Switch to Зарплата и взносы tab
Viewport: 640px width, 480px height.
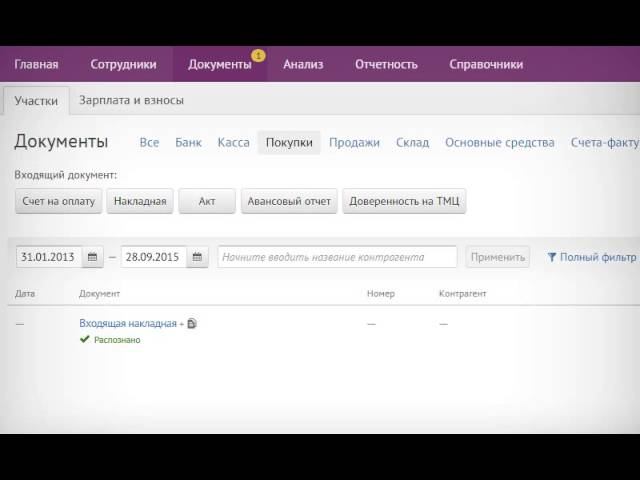point(131,100)
